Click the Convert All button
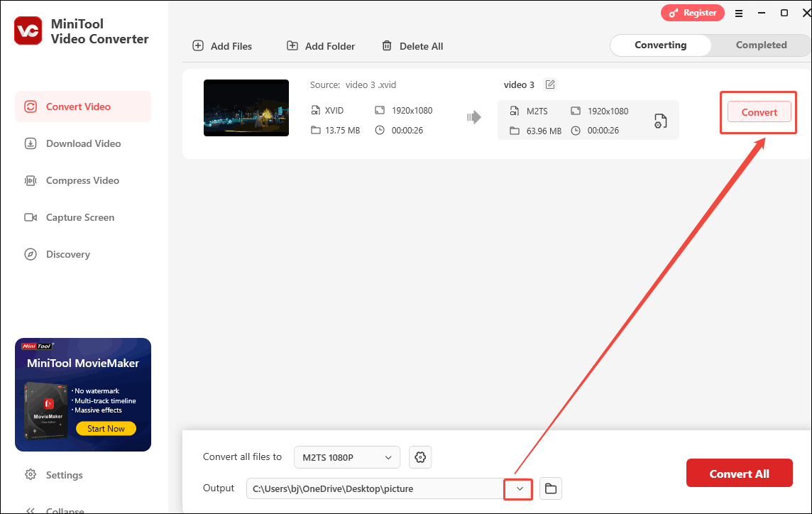Viewport: 812px width, 514px height. pyautogui.click(x=739, y=473)
